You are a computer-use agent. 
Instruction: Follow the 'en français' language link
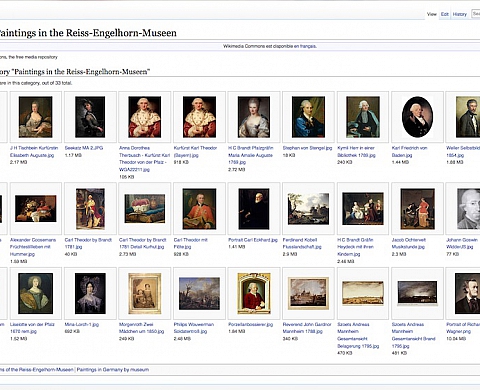[x=305, y=46]
